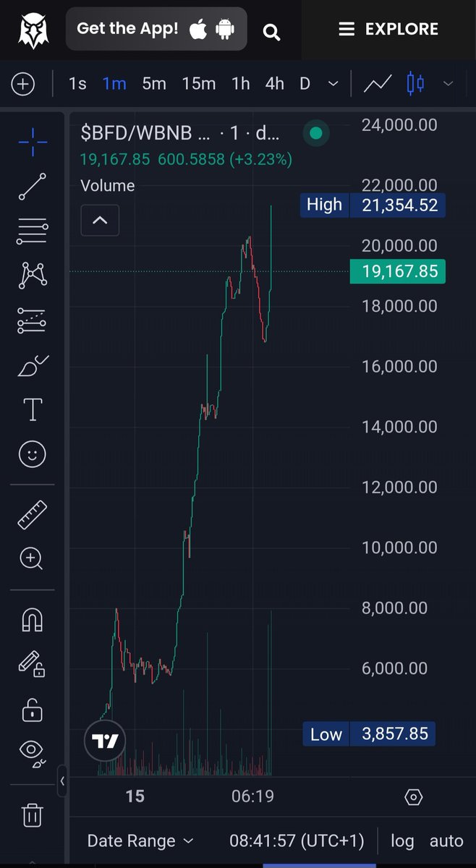Open chart settings hexagon gear

point(414,797)
